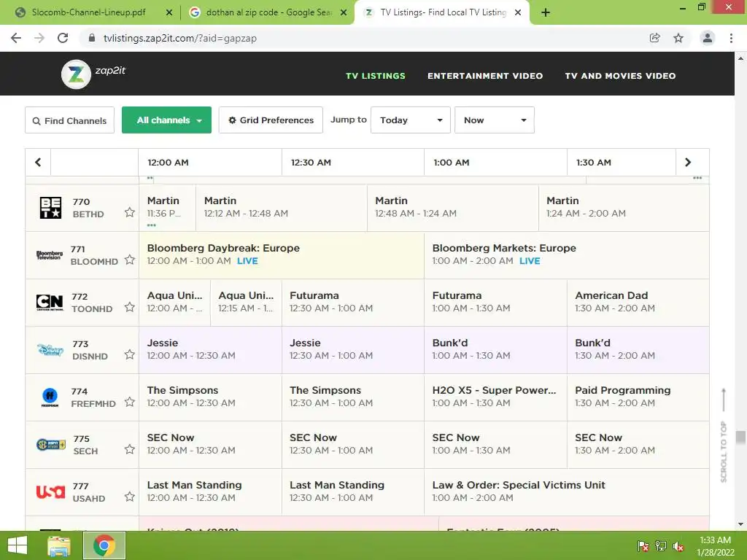Click the SEC Network logo

pos(51,444)
